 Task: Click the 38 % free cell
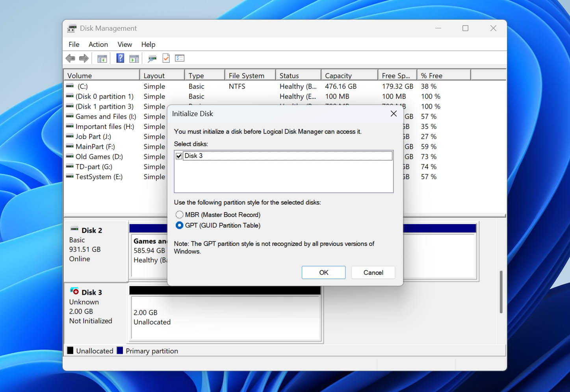pos(429,86)
